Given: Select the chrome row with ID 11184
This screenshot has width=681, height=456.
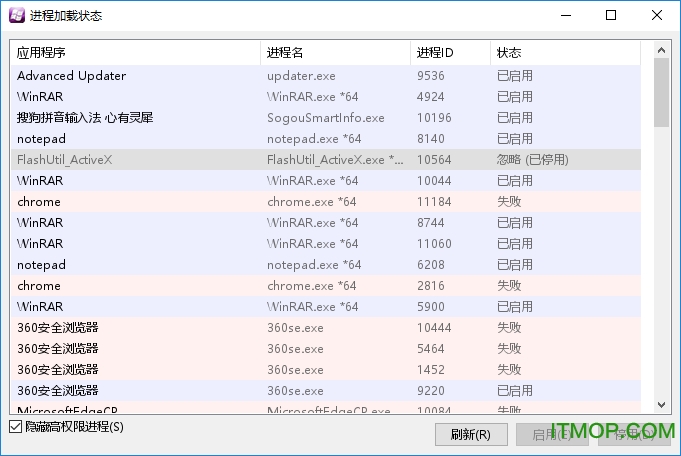Looking at the screenshot, I should coord(326,202).
